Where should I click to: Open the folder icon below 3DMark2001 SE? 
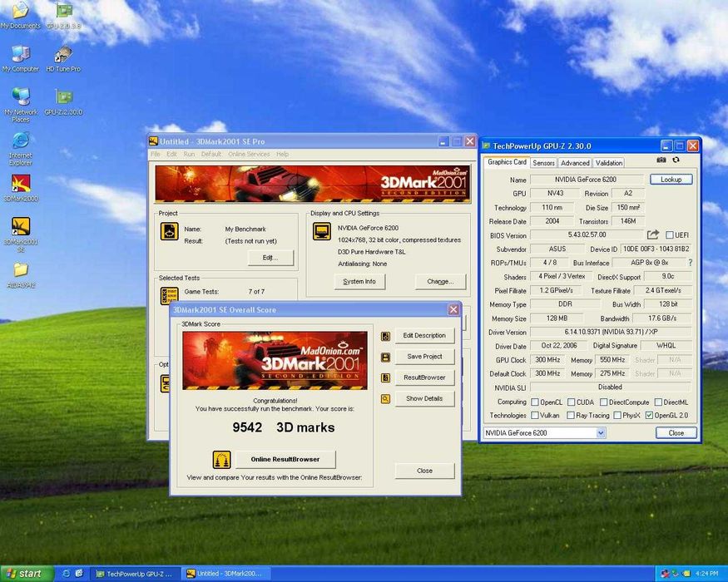click(21, 275)
